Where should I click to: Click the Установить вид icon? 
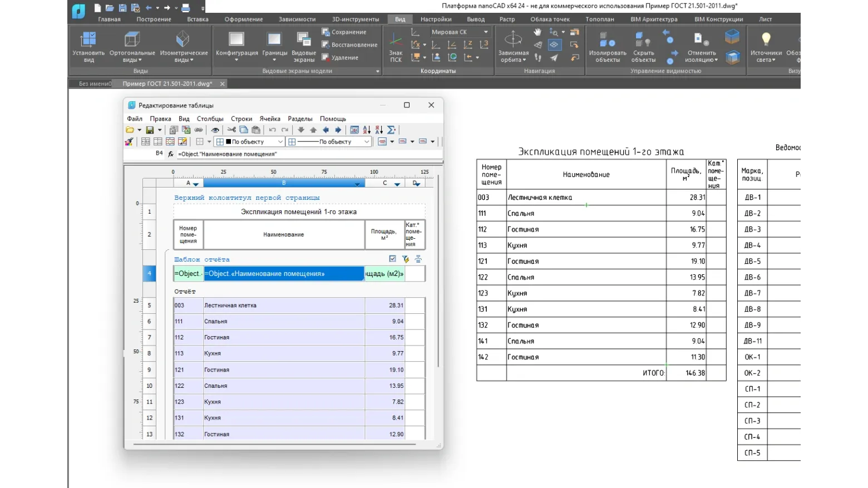[88, 46]
